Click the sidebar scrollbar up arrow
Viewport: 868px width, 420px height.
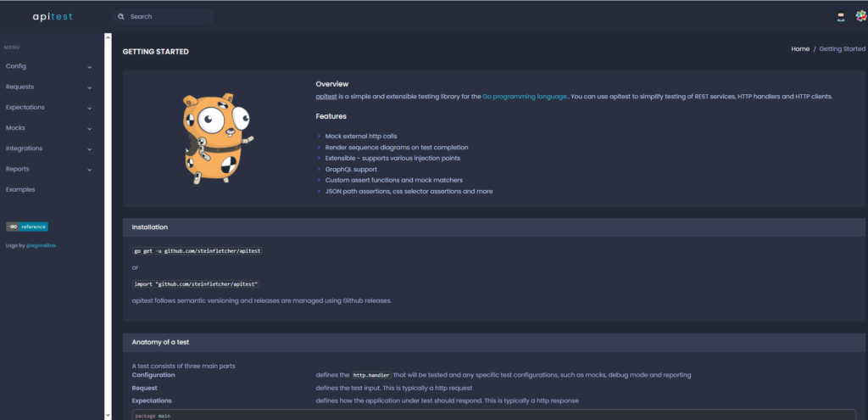pyautogui.click(x=108, y=36)
